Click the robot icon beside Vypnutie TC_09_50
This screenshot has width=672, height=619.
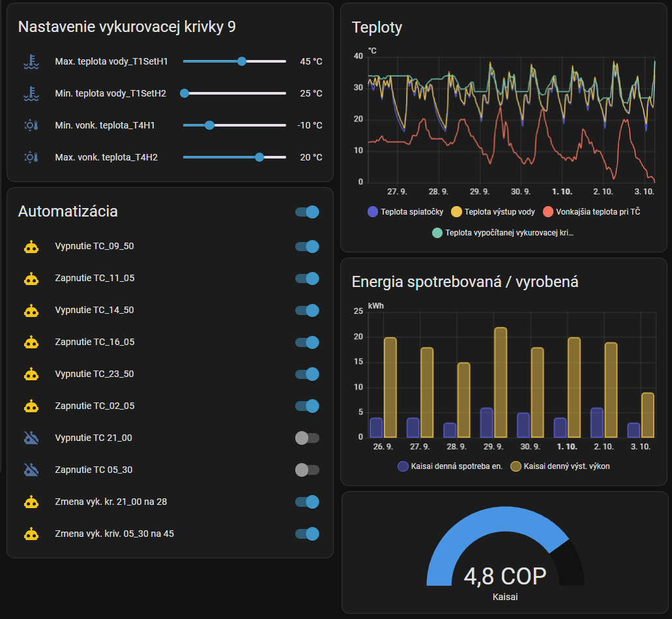point(31,247)
